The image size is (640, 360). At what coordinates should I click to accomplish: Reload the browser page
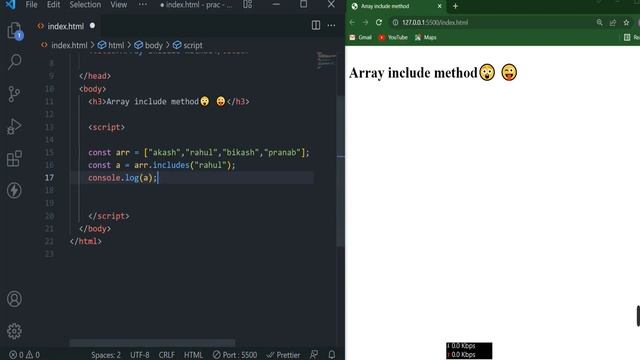(x=379, y=22)
